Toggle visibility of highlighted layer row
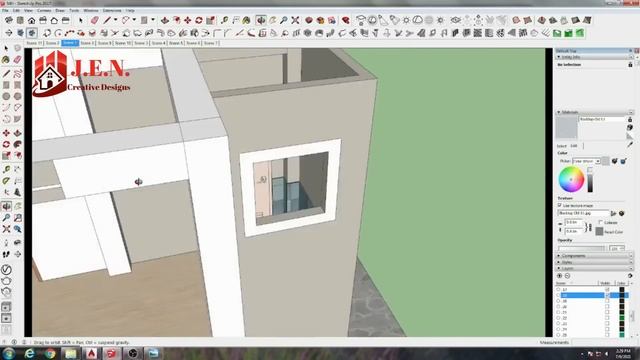Screen dimensions: 640x360 point(607,295)
